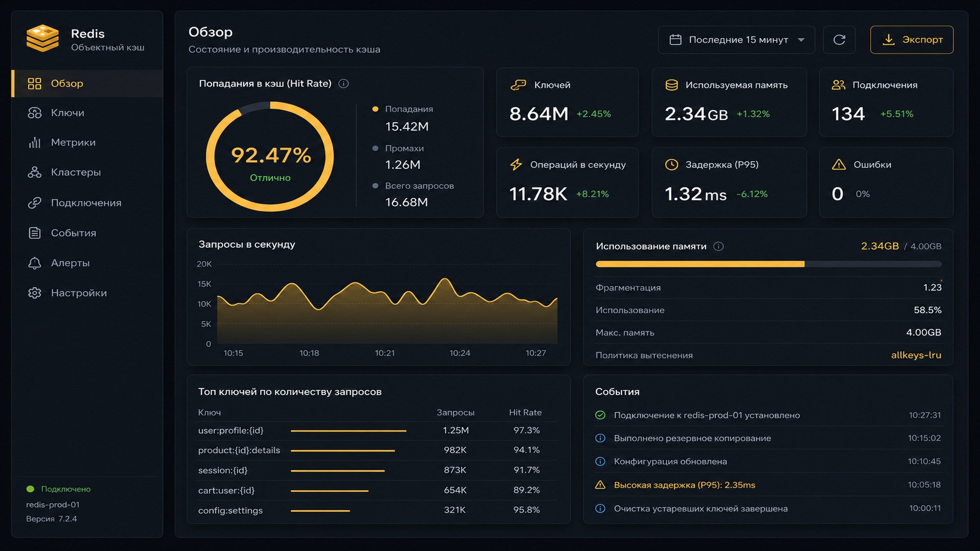Viewport: 980px width, 551px height.
Task: Click the 58.5% Использование value
Action: point(928,310)
